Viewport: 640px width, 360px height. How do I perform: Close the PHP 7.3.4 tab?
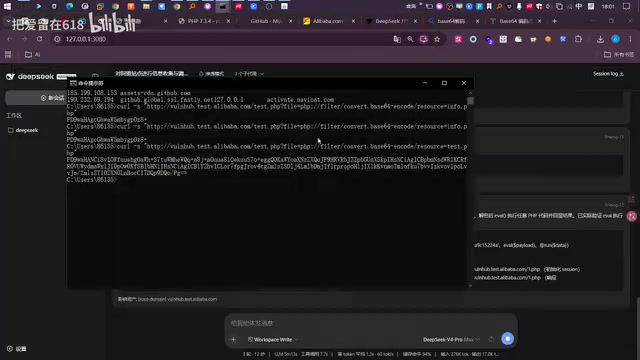click(228, 21)
